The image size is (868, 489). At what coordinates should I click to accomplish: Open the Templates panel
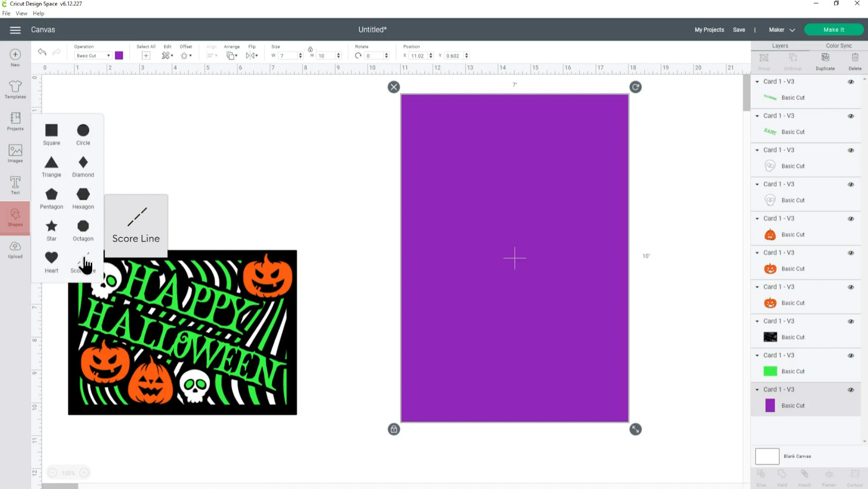click(x=15, y=90)
